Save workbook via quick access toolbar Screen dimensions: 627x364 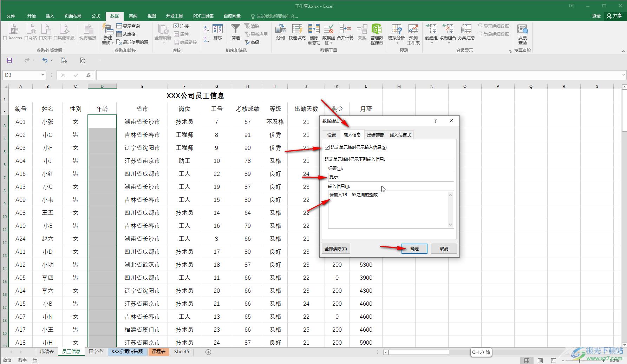click(9, 60)
